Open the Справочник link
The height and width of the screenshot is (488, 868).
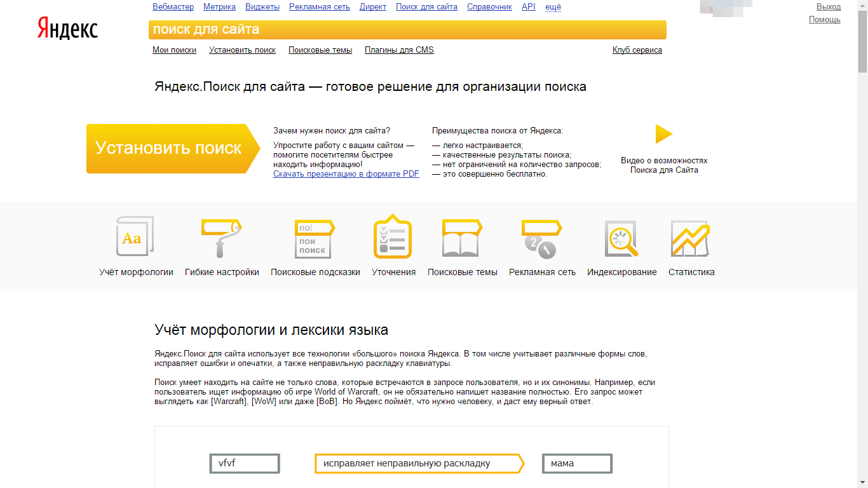[489, 7]
